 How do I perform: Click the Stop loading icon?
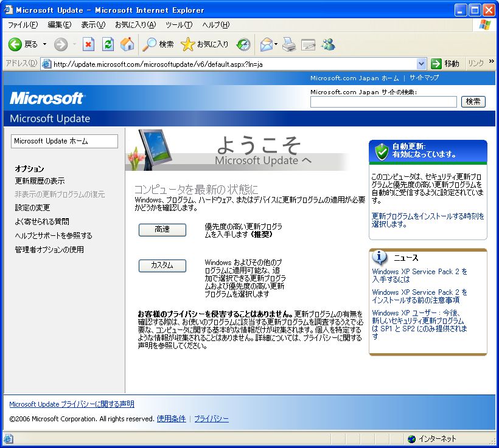88,44
